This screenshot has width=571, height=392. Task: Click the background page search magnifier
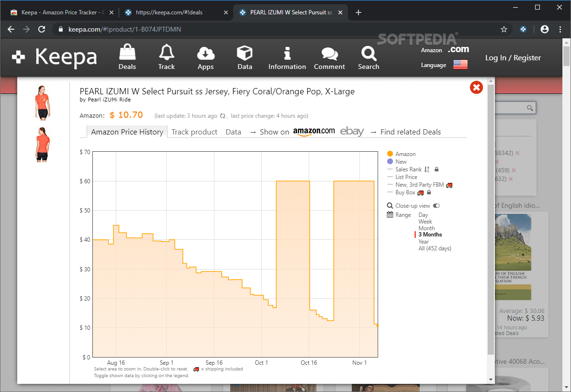click(530, 108)
